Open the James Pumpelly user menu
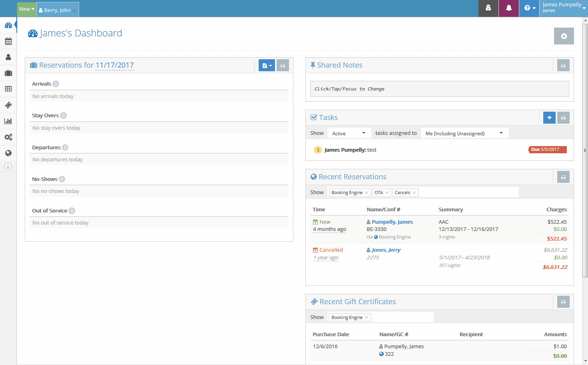The width and height of the screenshot is (588, 365). pyautogui.click(x=563, y=8)
